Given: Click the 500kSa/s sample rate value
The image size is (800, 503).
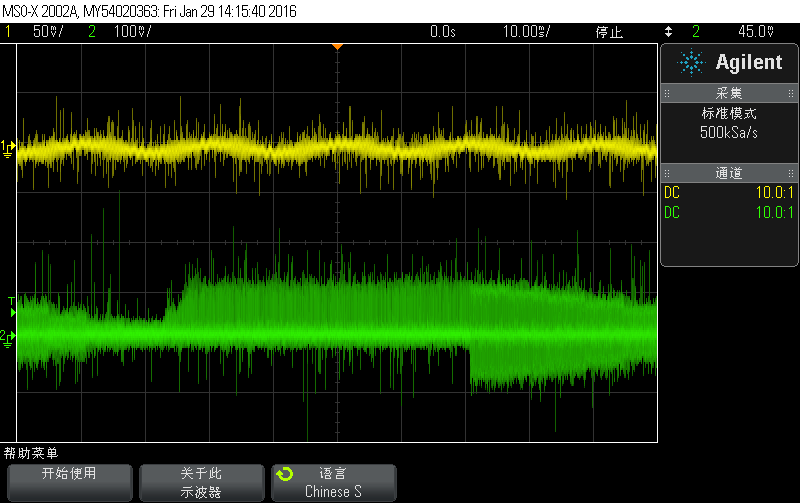Looking at the screenshot, I should point(729,133).
